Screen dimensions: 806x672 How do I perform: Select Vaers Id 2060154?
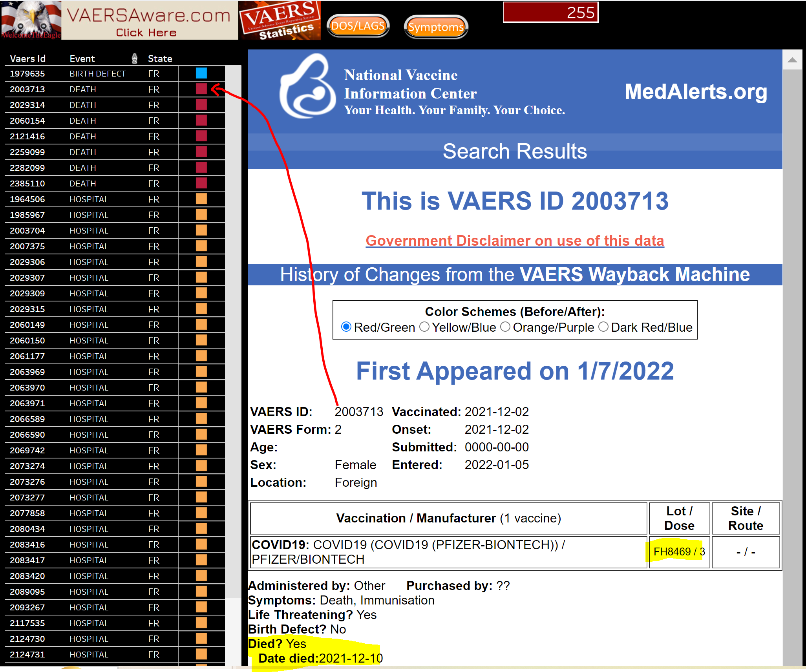(27, 121)
